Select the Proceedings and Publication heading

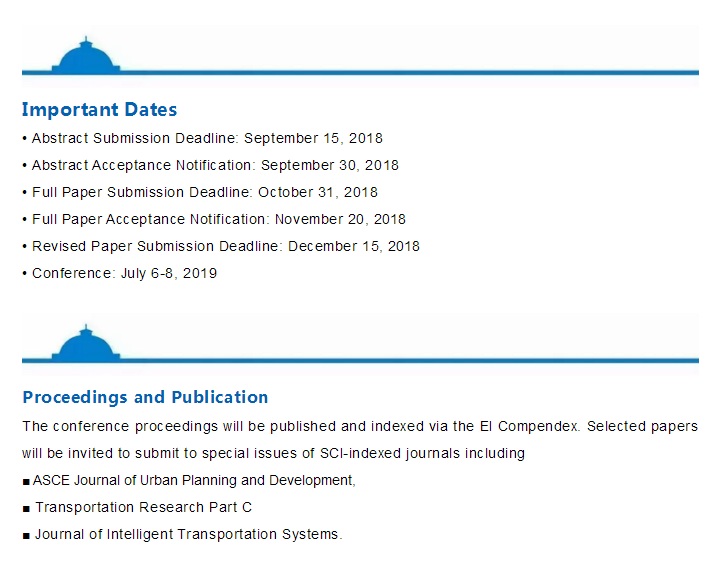pos(145,397)
